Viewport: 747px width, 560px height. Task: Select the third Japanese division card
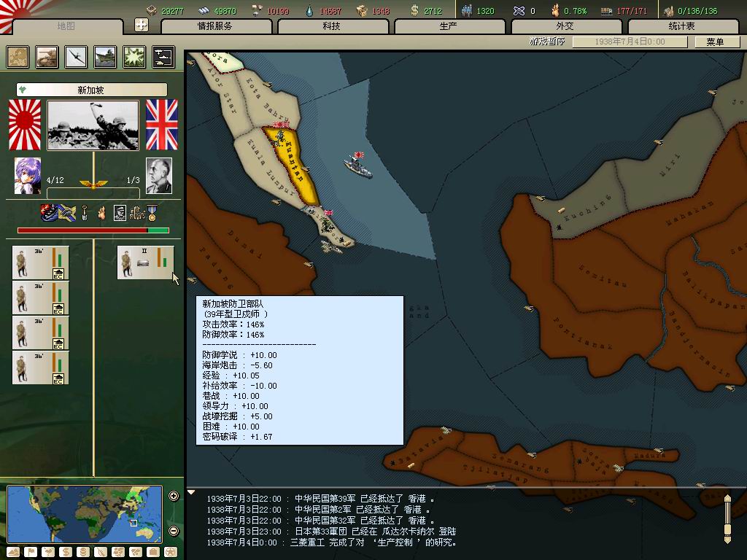[41, 332]
